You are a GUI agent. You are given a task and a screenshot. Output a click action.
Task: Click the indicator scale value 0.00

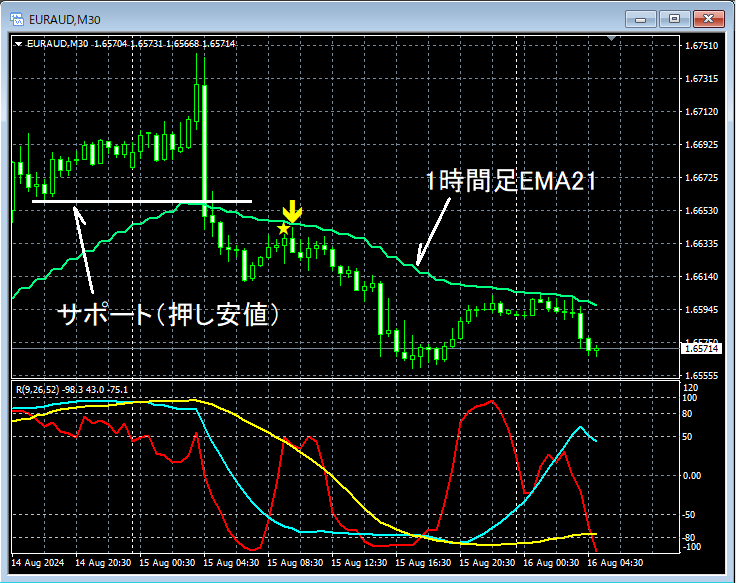pos(692,476)
